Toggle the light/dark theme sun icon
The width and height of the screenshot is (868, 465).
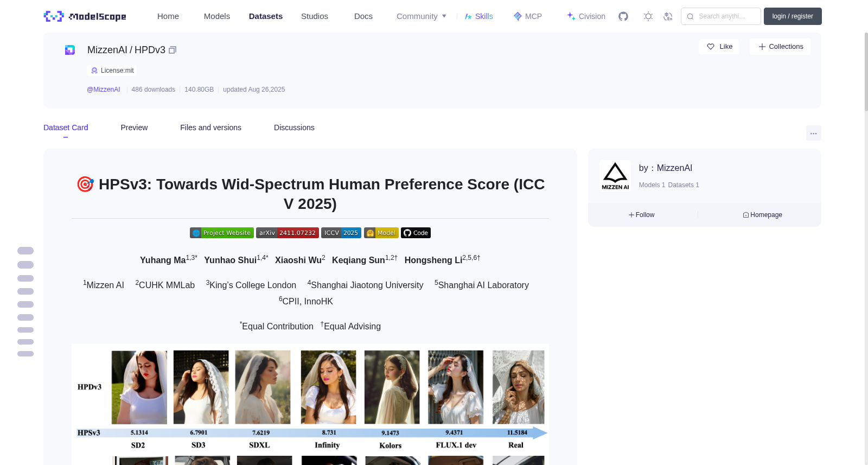tap(648, 16)
